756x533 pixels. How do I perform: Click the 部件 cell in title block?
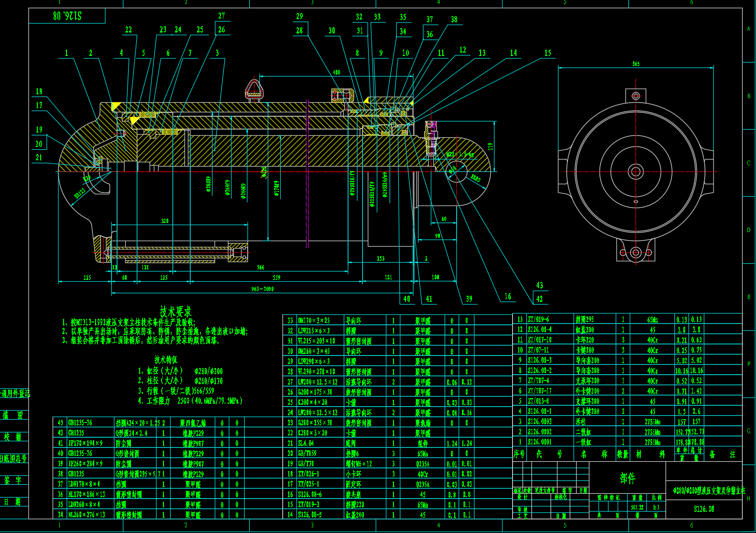[x=627, y=478]
